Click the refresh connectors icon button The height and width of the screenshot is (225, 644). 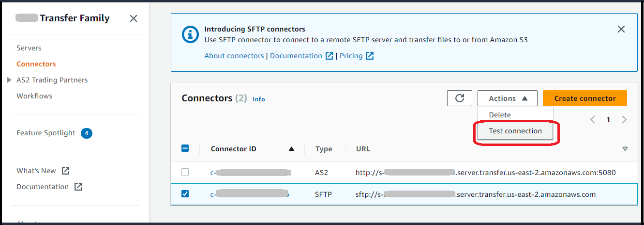pos(460,98)
